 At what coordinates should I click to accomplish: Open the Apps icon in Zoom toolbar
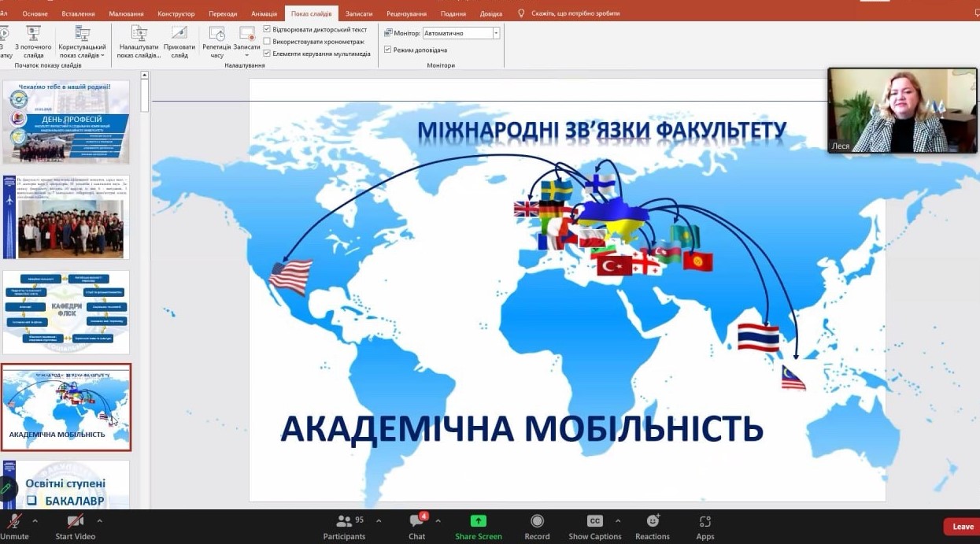[x=704, y=521]
